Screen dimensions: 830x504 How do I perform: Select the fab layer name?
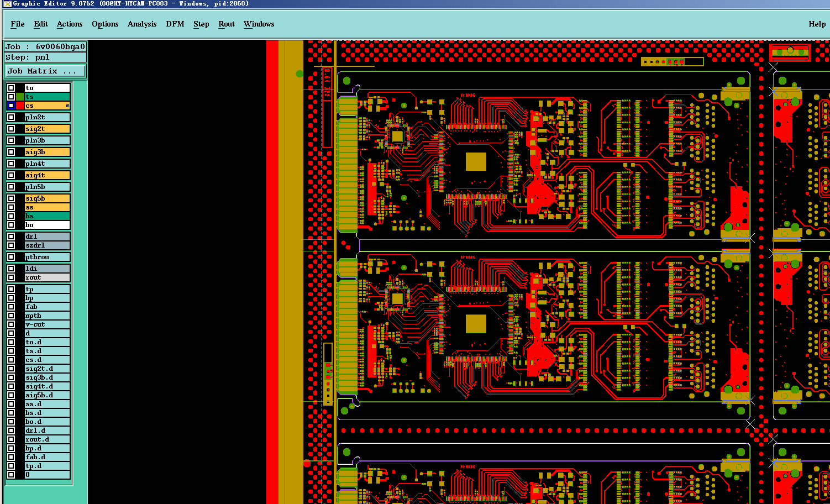tap(47, 307)
